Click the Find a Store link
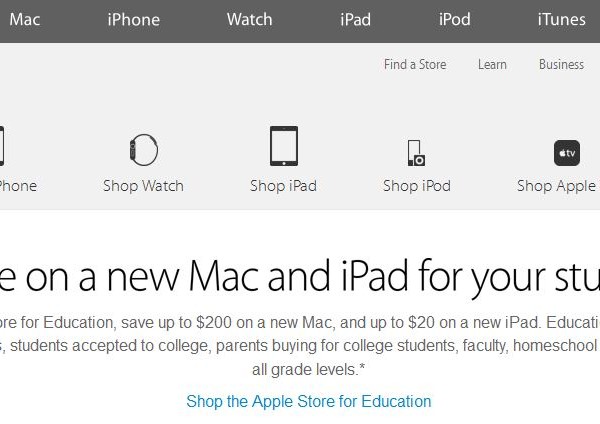The image size is (600, 424). [415, 64]
